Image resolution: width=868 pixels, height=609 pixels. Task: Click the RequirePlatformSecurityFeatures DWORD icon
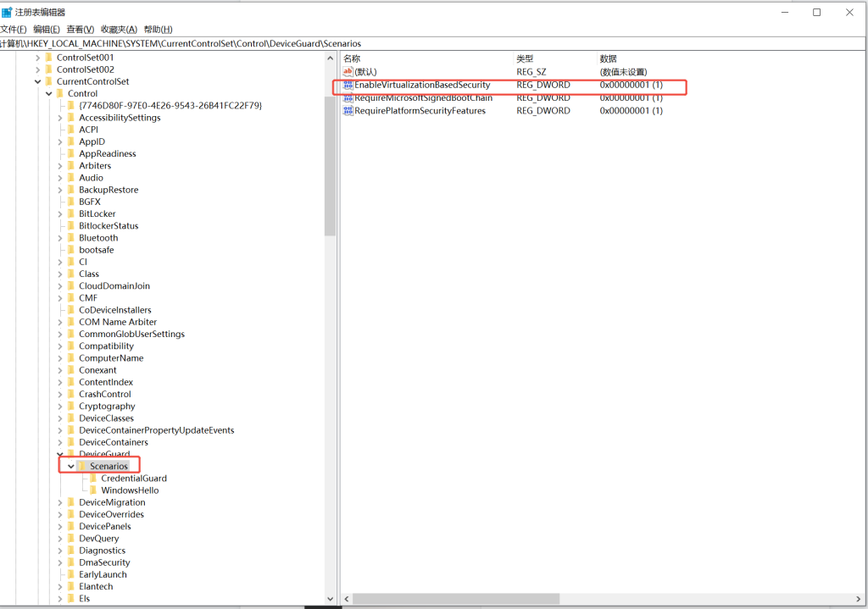point(348,111)
